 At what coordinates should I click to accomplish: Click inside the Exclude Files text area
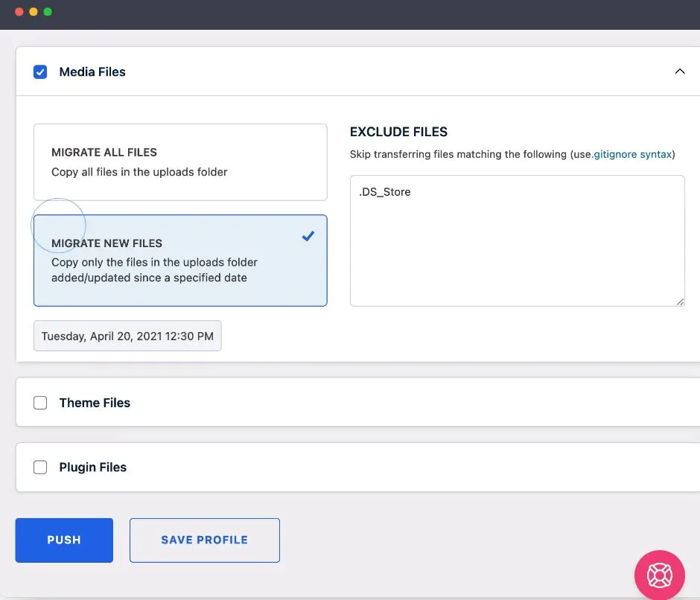point(517,238)
